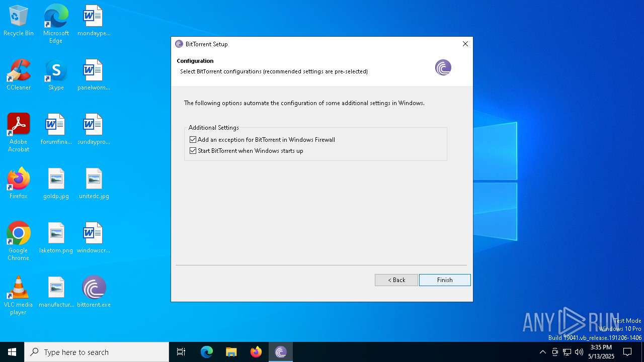Select the panelwom... Word document icon
The image size is (644, 362).
pyautogui.click(x=94, y=75)
